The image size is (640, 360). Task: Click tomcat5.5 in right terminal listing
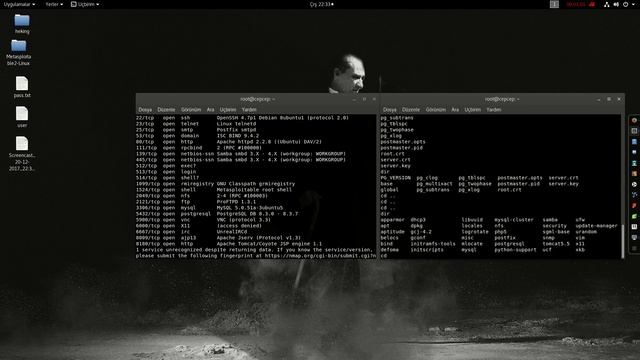click(x=556, y=244)
